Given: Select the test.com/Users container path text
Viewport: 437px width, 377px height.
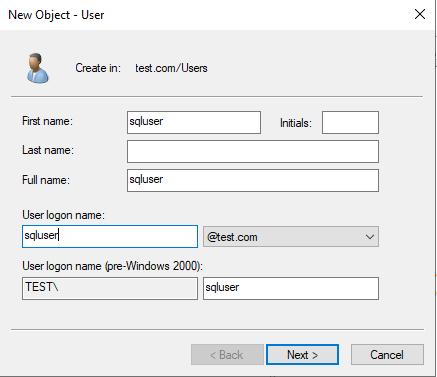Looking at the screenshot, I should pyautogui.click(x=171, y=68).
